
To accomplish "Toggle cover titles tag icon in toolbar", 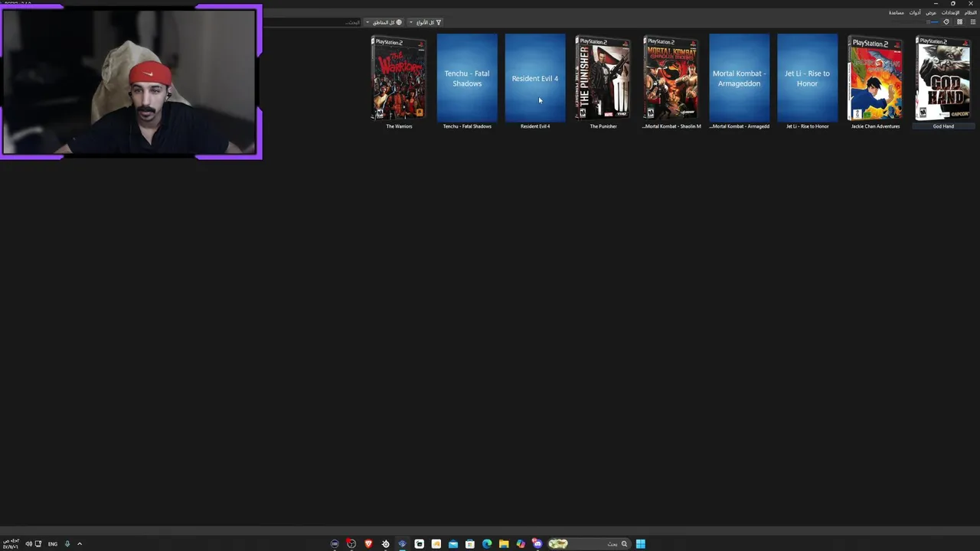I will pos(946,22).
